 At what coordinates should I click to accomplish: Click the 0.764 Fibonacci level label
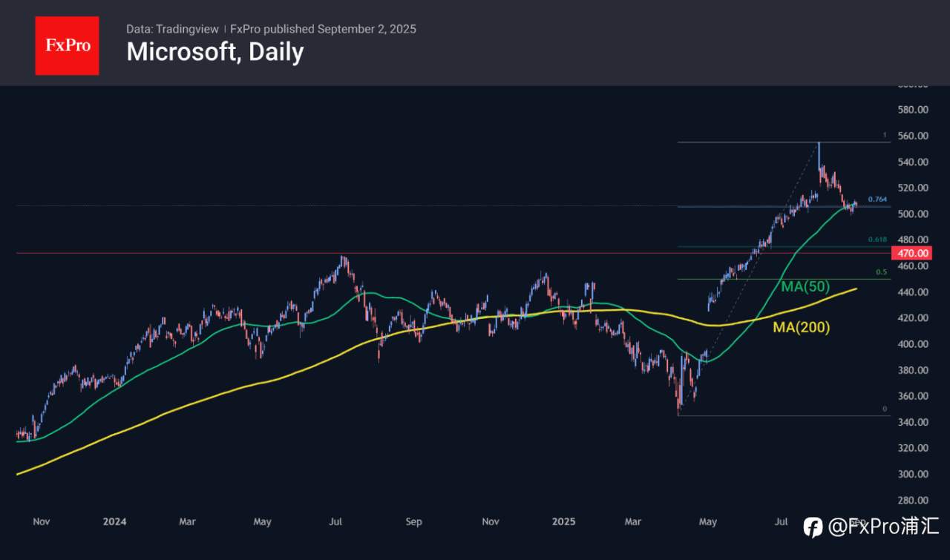point(878,200)
